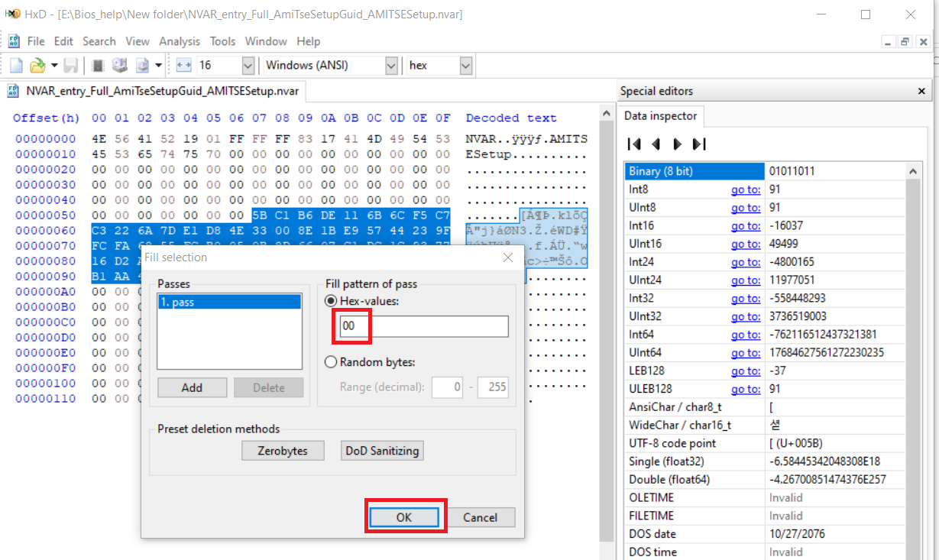Click the Zerobytes preset button
The height and width of the screenshot is (560, 939).
283,451
